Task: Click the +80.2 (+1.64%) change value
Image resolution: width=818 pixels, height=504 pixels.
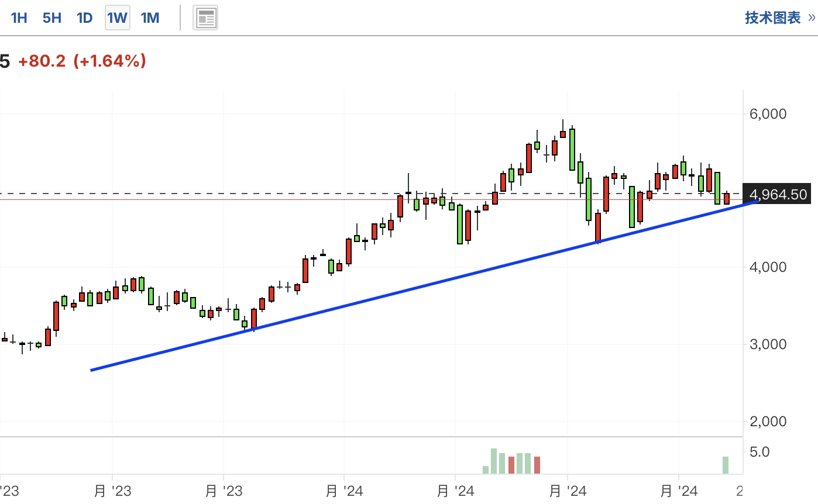Action: pos(82,61)
